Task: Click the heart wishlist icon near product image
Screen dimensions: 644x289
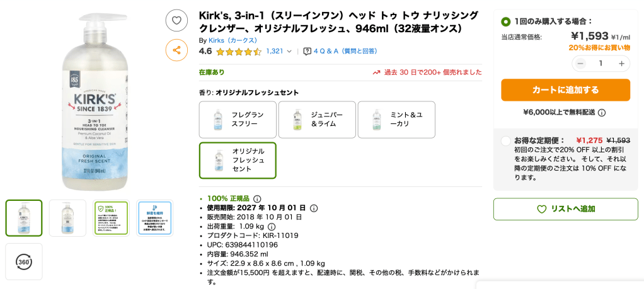Action: tap(176, 20)
